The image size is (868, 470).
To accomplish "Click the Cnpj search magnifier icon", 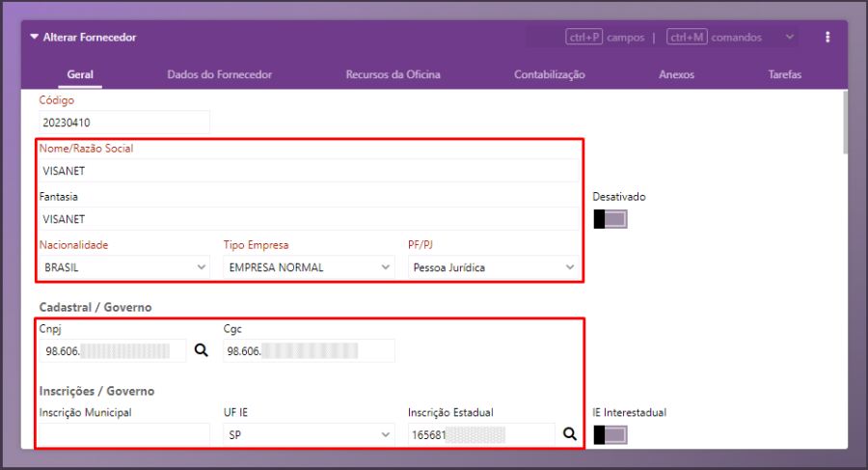I will pos(201,350).
